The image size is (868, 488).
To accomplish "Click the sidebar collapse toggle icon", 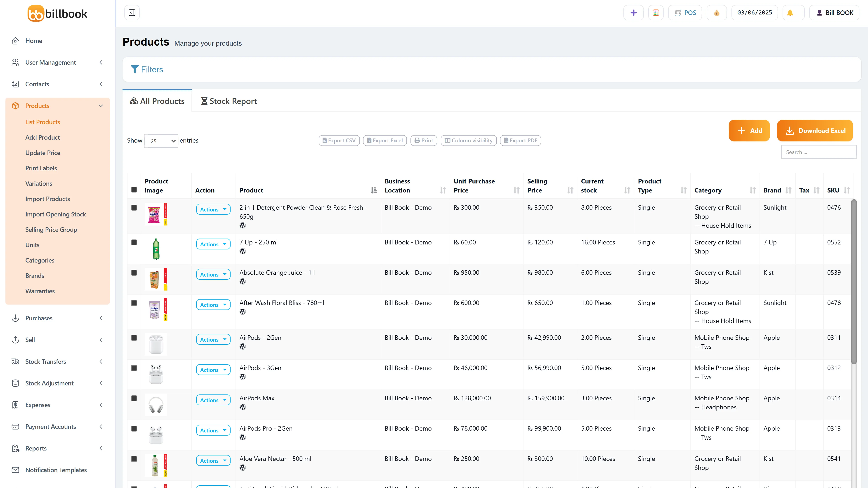I will click(132, 13).
